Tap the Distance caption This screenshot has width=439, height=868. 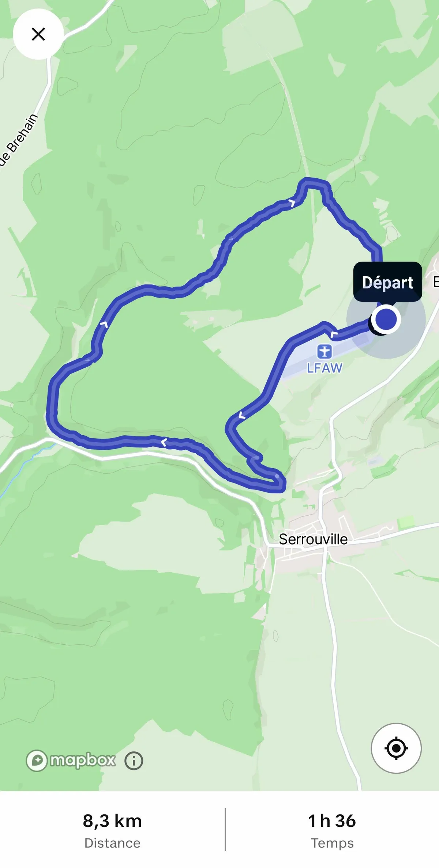pyautogui.click(x=112, y=843)
